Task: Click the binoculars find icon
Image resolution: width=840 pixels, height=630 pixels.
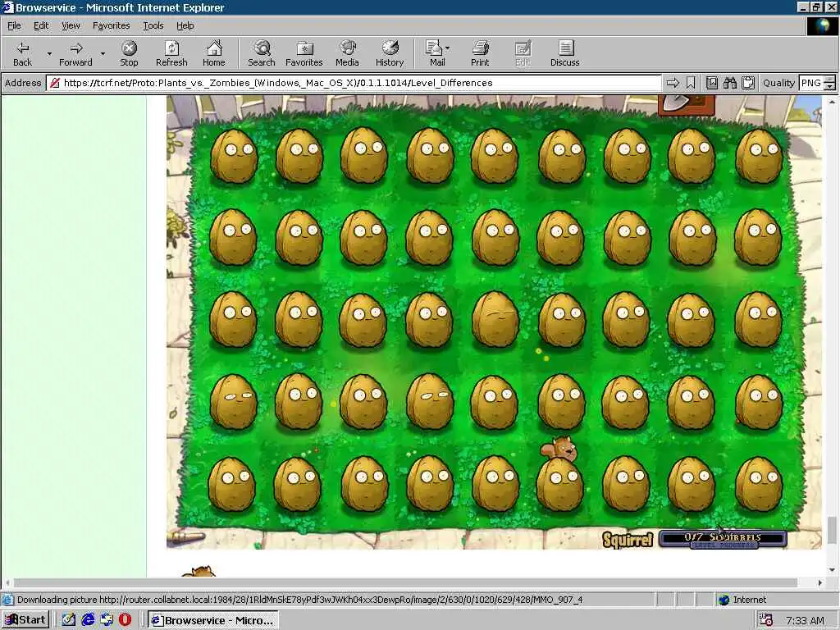Action: tap(730, 83)
